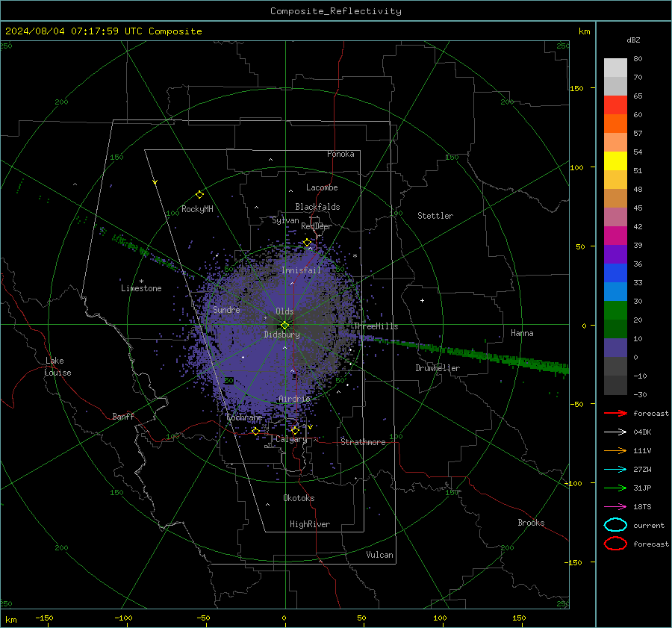Click the magenta 18TS arrow legend icon

[x=615, y=507]
